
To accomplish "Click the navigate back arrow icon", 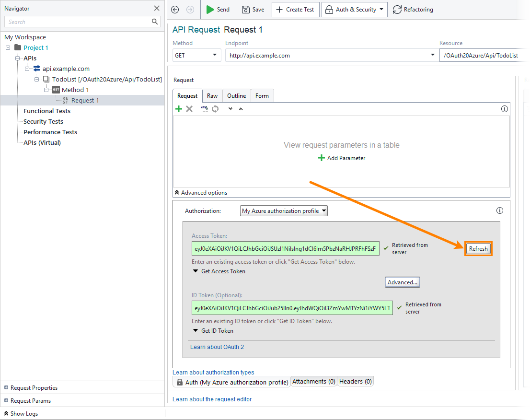I will (175, 10).
